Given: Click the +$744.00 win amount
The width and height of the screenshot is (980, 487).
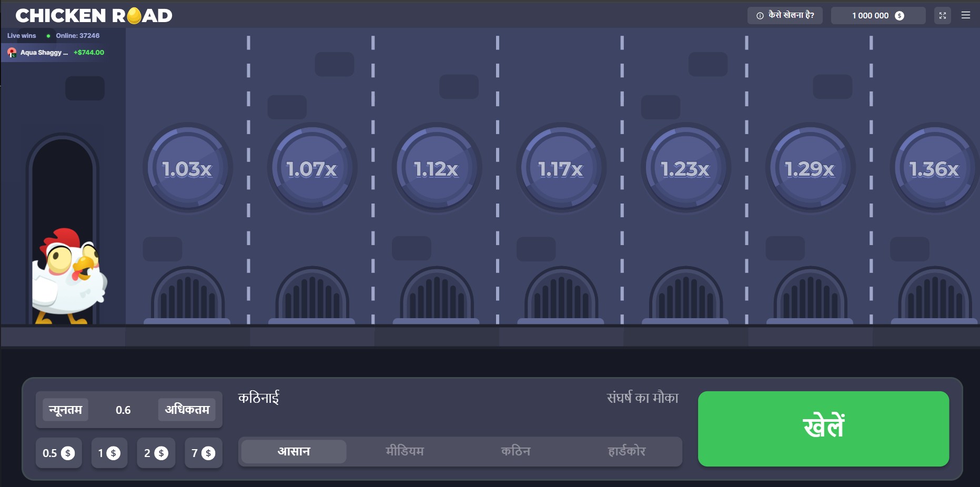Looking at the screenshot, I should pyautogui.click(x=89, y=53).
